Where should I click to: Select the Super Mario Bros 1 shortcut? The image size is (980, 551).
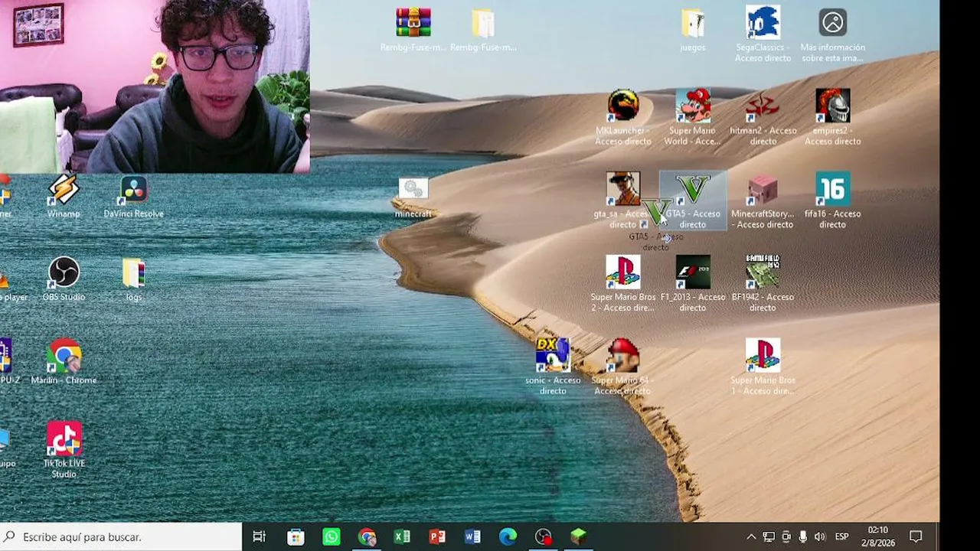[x=763, y=355]
